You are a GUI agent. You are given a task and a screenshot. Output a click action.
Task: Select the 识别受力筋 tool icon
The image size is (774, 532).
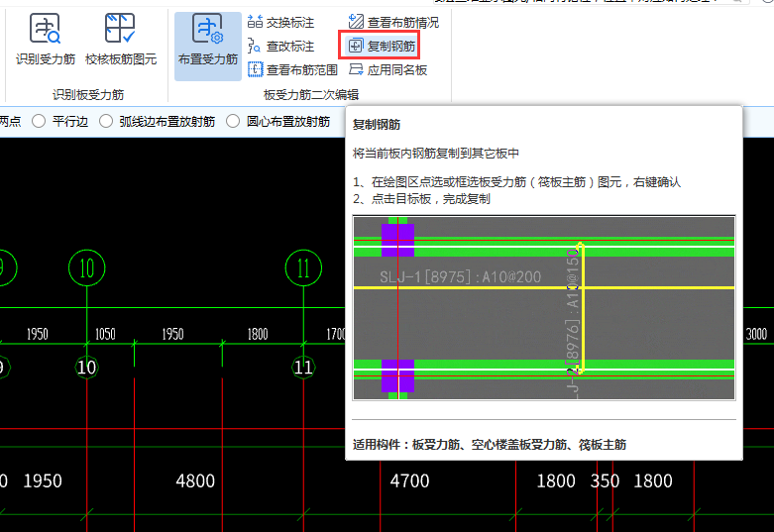coord(45,29)
